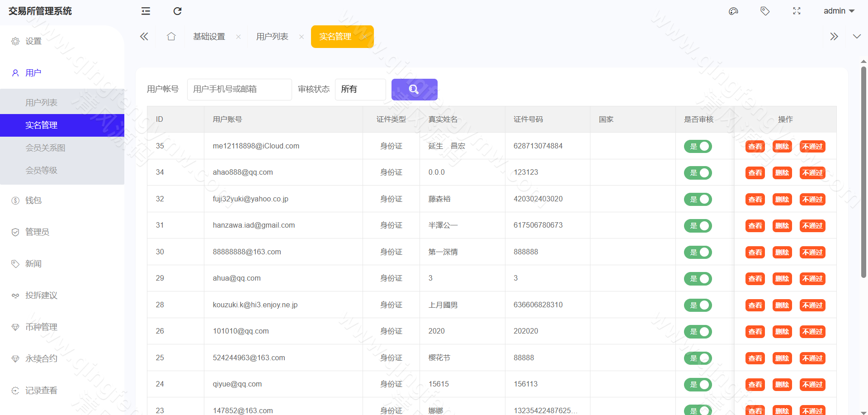Open the 审核状态 所有 dropdown
Image resolution: width=868 pixels, height=415 pixels.
pos(360,89)
